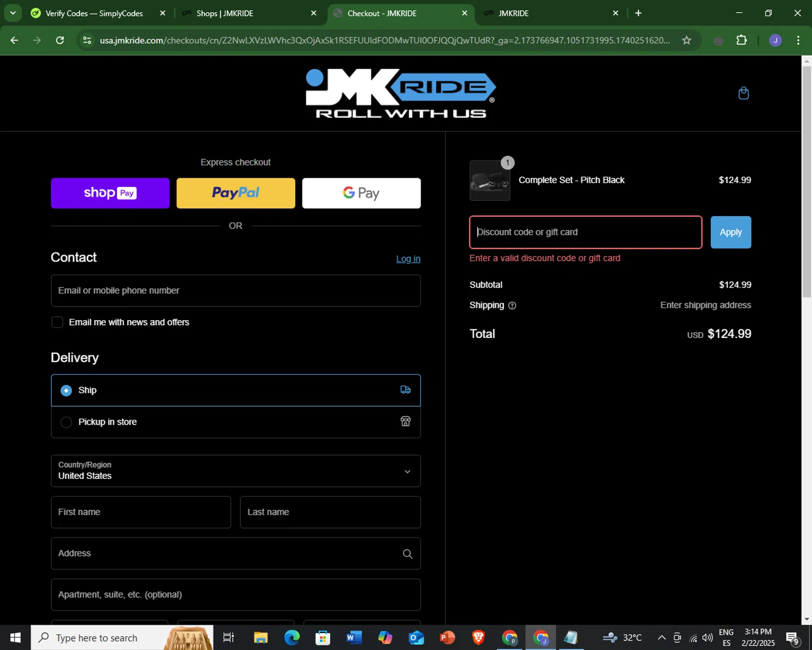Click the Last name field
This screenshot has height=650, width=812.
point(330,512)
